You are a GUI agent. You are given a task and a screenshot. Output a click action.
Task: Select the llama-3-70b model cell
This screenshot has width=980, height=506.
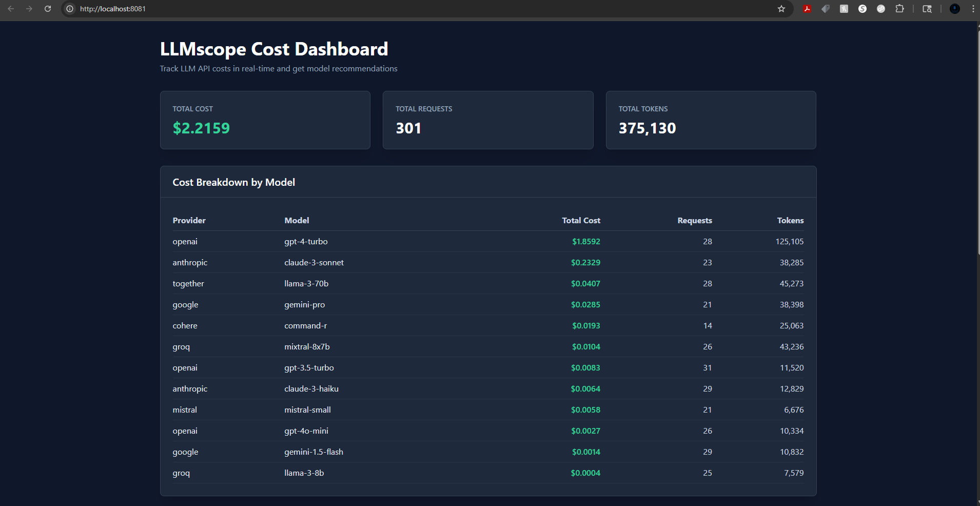(306, 283)
